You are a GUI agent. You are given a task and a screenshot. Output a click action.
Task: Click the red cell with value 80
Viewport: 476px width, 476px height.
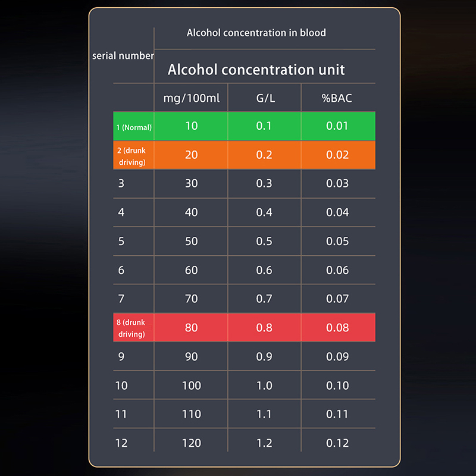click(191, 328)
